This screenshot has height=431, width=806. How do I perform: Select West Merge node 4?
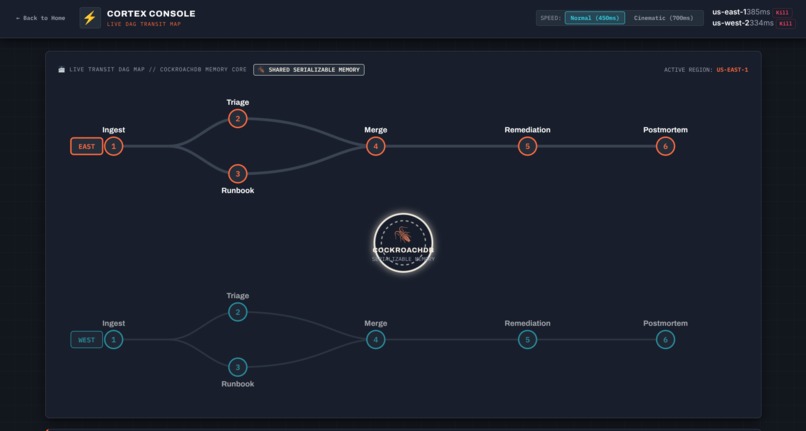376,340
